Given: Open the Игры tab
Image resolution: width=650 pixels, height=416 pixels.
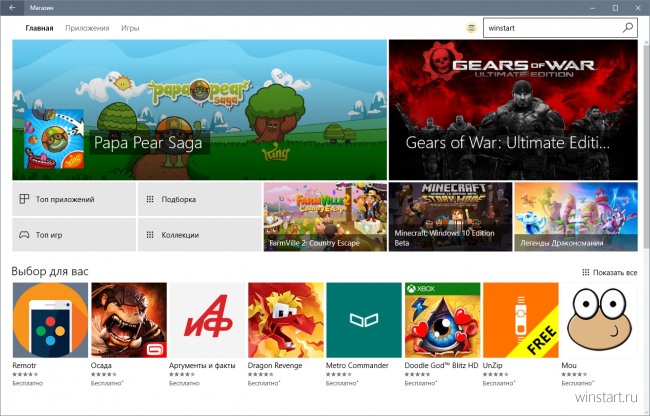Looking at the screenshot, I should [x=130, y=28].
